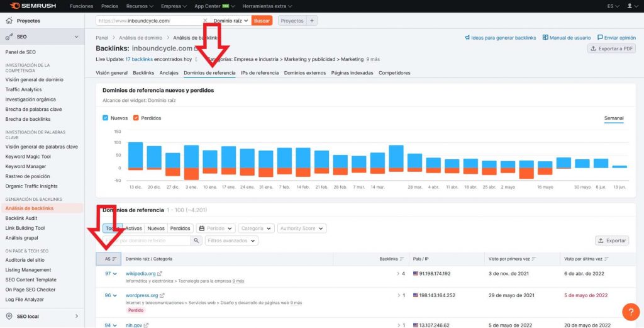644x328 pixels.
Task: Open wikipedia.org external link icon
Action: click(160, 274)
